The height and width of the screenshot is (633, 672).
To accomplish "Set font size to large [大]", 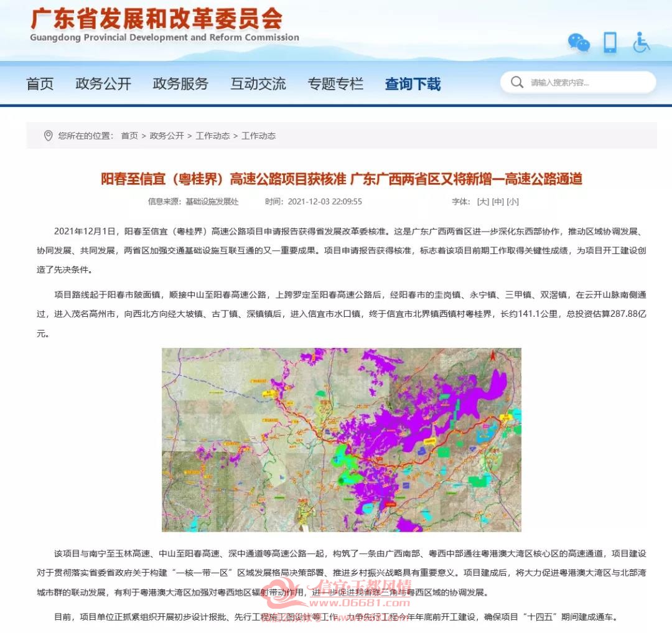I will [483, 202].
